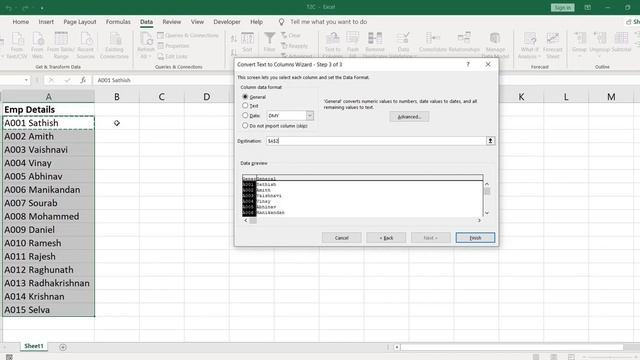Select the Text column format radio

pyautogui.click(x=245, y=106)
